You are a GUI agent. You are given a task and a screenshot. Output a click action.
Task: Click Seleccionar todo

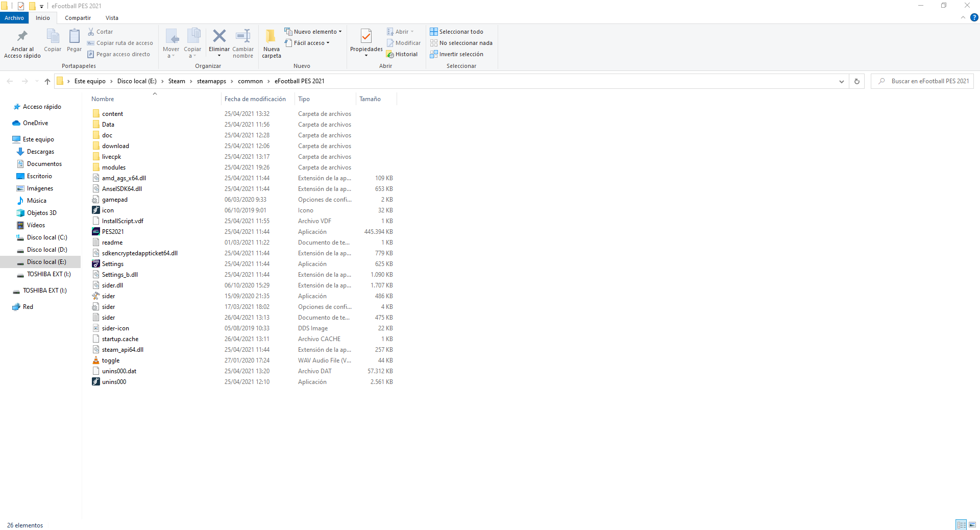tap(457, 32)
